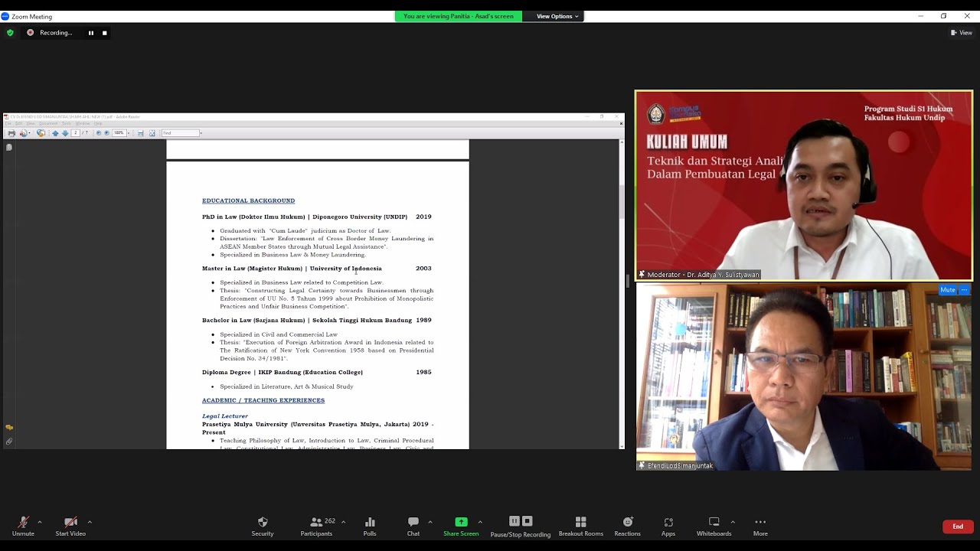Expand audio options arrow next to Unmute
Screen dimensions: 980x551
click(x=40, y=522)
